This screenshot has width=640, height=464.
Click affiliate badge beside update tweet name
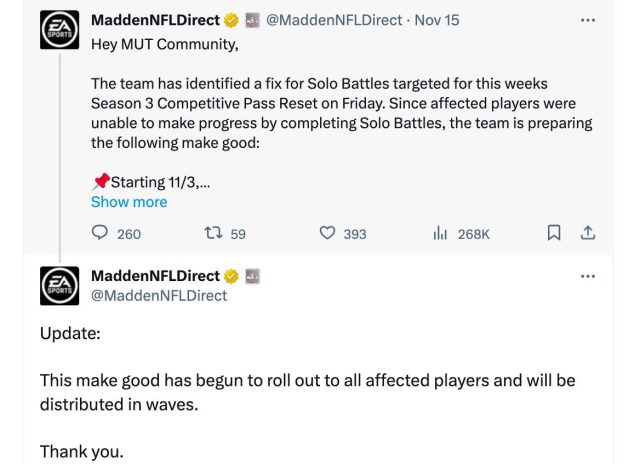(x=253, y=275)
